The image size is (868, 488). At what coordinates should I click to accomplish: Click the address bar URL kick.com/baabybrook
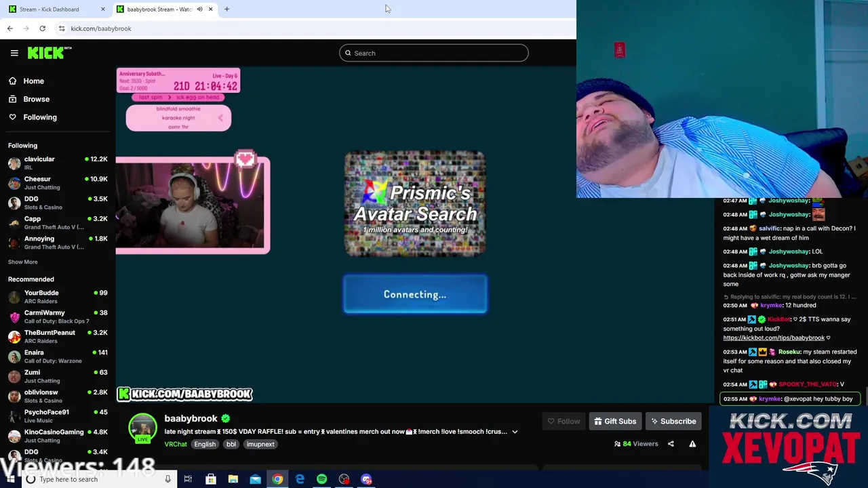[101, 28]
